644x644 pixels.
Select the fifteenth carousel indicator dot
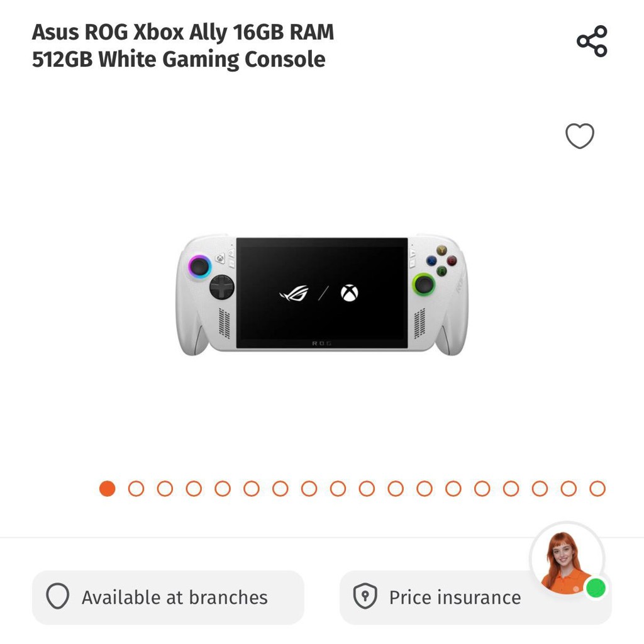(x=511, y=489)
